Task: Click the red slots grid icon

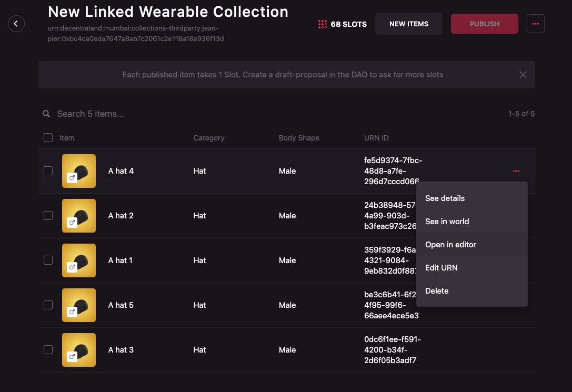Action: (323, 24)
